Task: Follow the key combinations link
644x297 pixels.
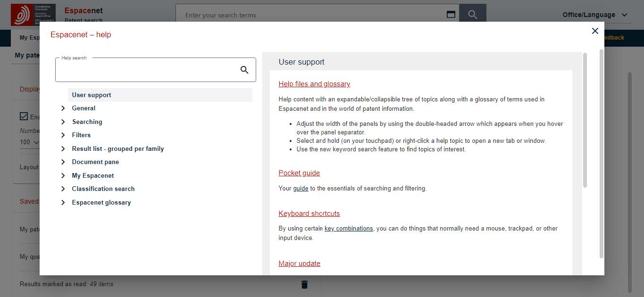Action: 349,228
